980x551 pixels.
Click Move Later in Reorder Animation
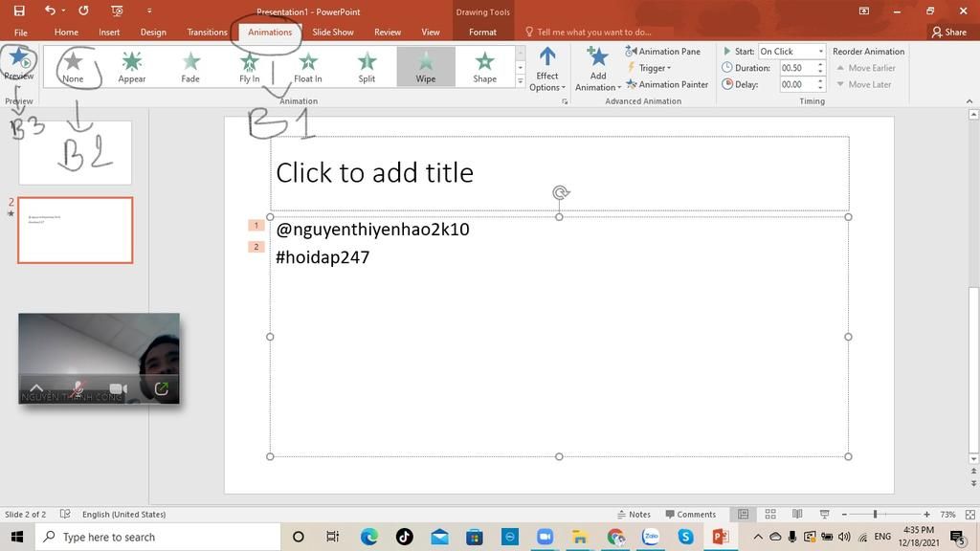coord(864,84)
